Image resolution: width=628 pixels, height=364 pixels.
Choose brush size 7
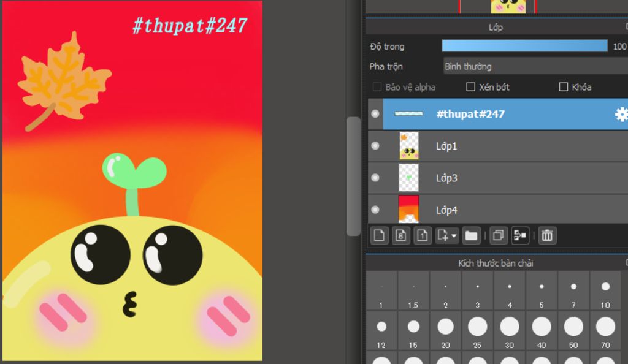point(573,291)
